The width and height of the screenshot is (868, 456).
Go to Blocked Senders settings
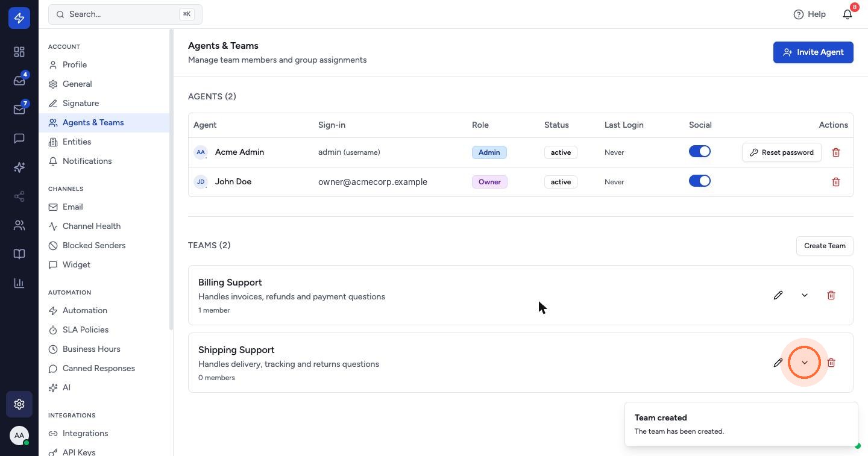click(x=104, y=245)
